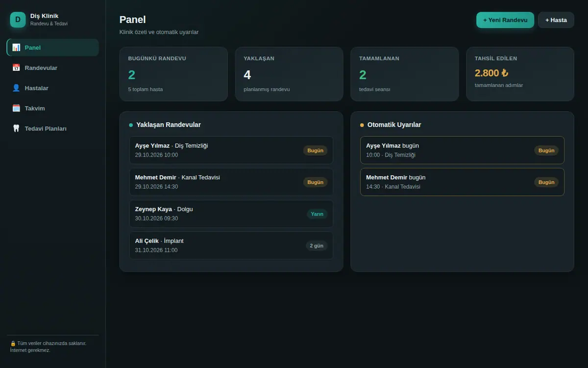The width and height of the screenshot is (588, 368).
Task: Click the Tedavi Planları tooth icon
Action: point(16,128)
